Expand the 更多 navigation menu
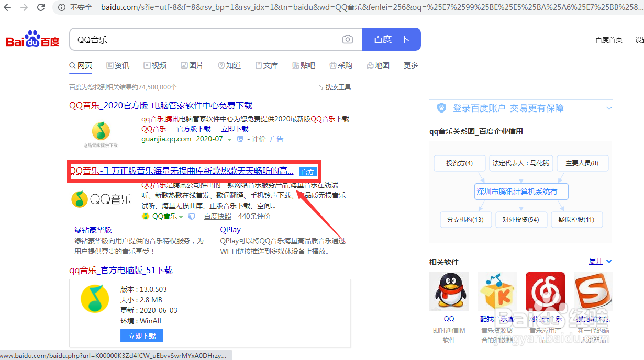644x360 pixels. click(x=410, y=65)
